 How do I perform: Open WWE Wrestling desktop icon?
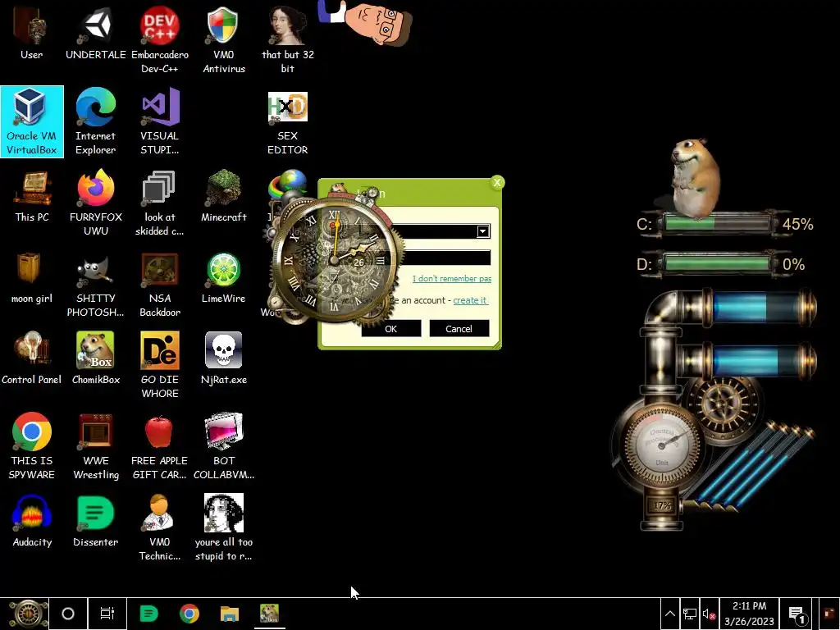tap(96, 446)
